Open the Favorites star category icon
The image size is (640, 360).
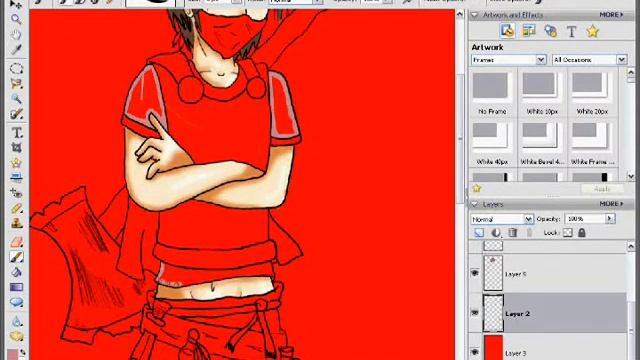click(592, 31)
